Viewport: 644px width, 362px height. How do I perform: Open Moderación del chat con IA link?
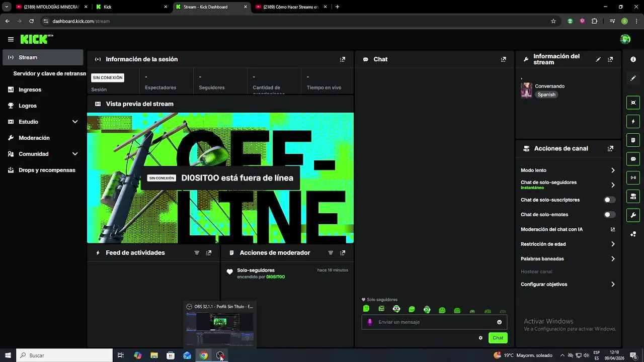click(568, 230)
